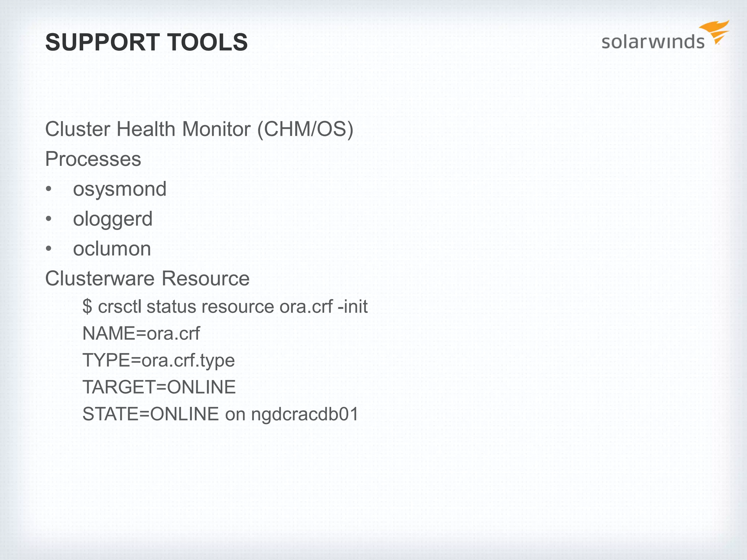This screenshot has height=560, width=747.
Task: Select the 'SUPPORT TOOLS' slide title
Action: 147,42
